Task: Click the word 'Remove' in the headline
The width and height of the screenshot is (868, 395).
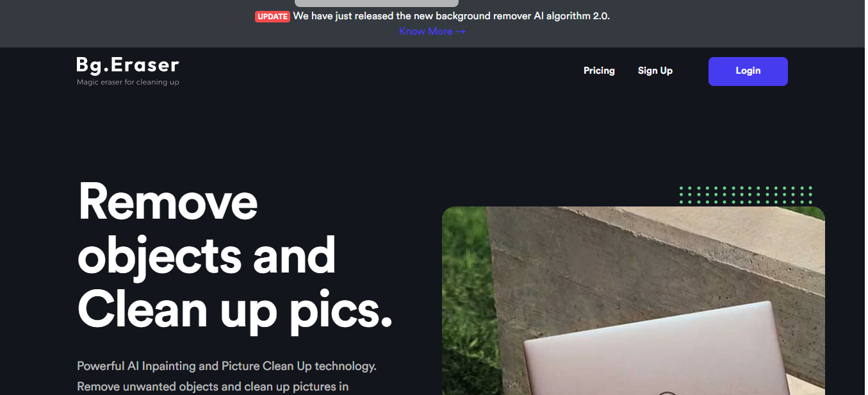Action: pyautogui.click(x=167, y=202)
